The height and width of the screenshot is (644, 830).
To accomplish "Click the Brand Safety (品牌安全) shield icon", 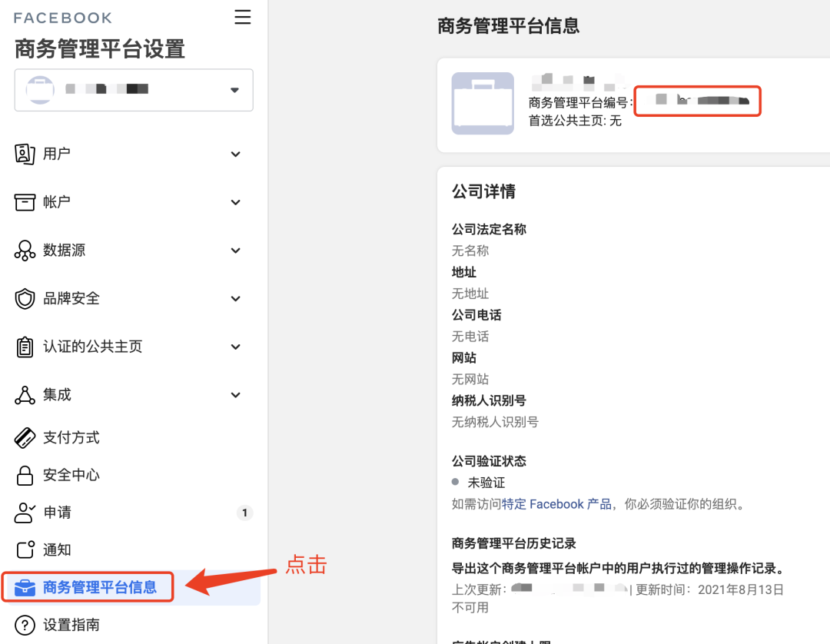I will pyautogui.click(x=25, y=298).
